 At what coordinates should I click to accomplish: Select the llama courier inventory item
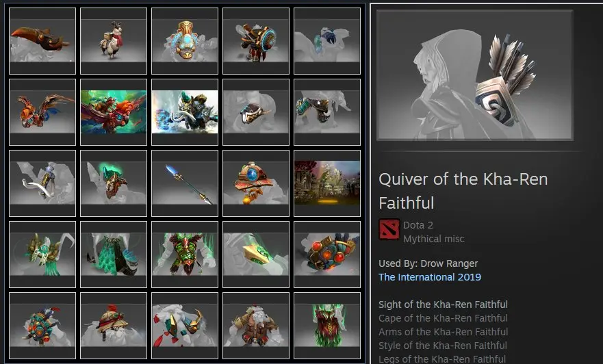[114, 41]
